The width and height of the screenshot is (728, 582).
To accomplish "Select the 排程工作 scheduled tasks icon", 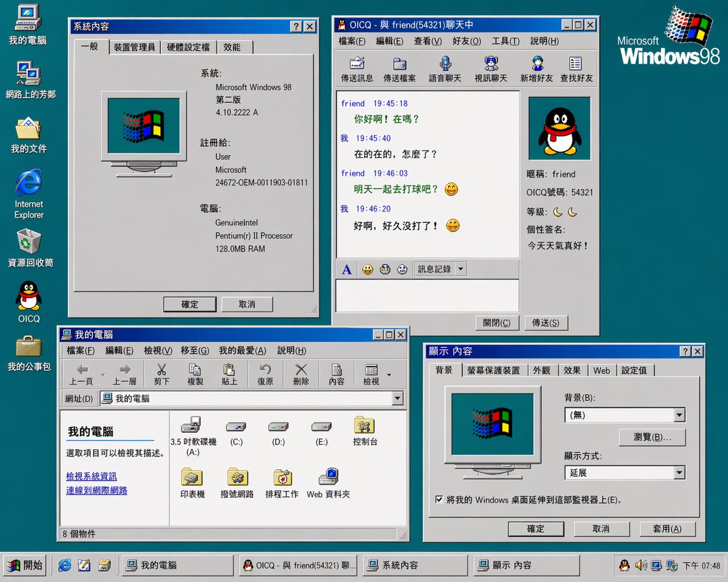I will (x=282, y=483).
